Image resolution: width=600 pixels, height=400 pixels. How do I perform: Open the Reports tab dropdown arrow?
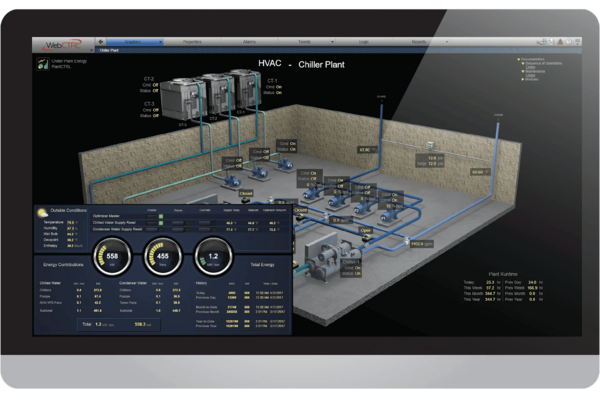tap(447, 42)
